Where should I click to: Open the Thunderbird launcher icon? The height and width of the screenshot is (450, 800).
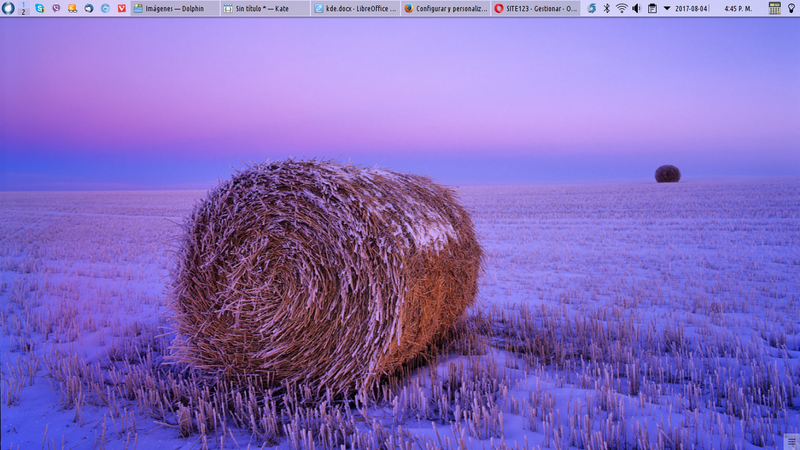[89, 8]
